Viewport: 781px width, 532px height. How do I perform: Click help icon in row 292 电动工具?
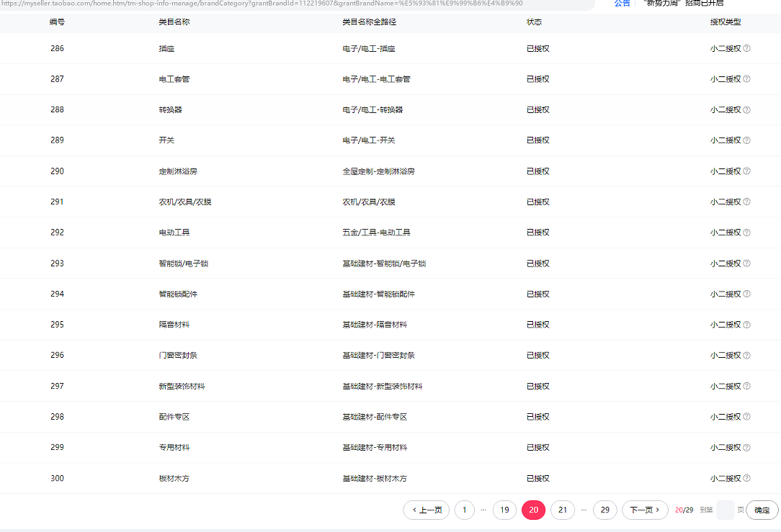click(x=746, y=233)
